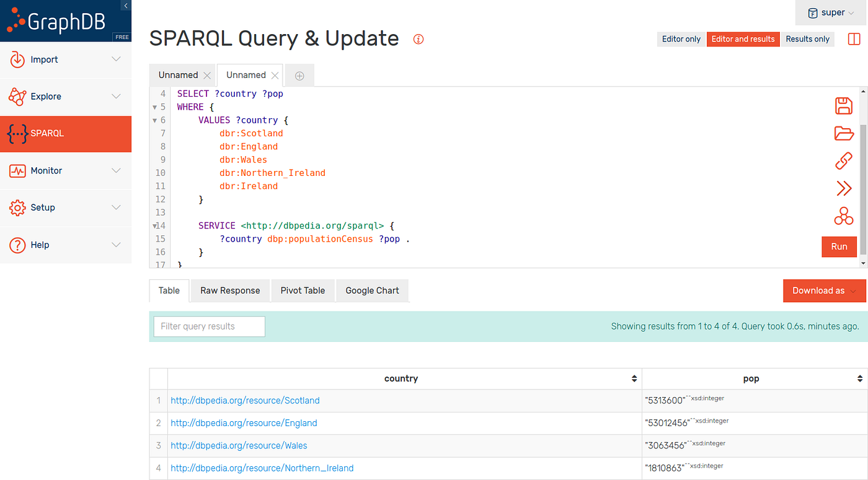
Task: Open the Scotland resource link
Action: pyautogui.click(x=245, y=401)
